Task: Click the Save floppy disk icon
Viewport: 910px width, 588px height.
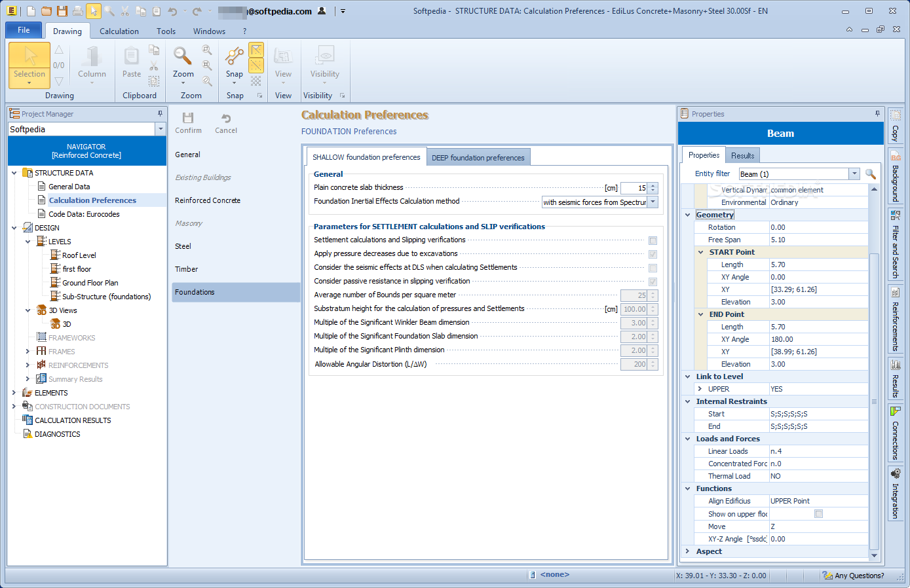Action: [62, 11]
